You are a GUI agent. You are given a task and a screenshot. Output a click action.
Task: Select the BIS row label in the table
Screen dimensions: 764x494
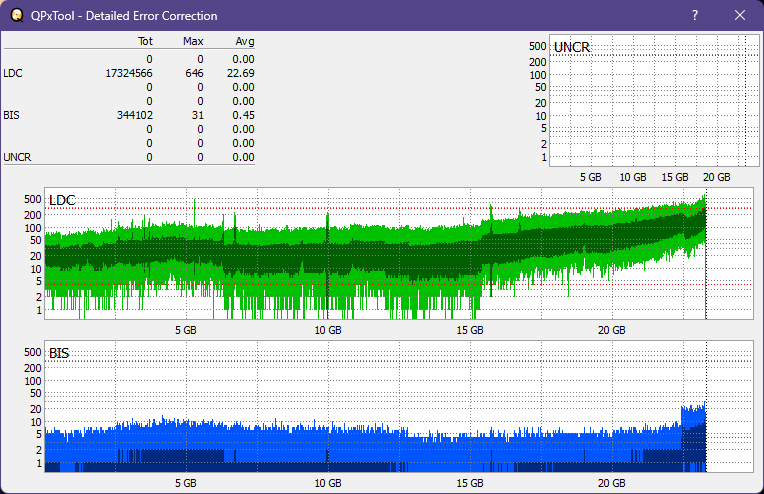click(x=11, y=115)
